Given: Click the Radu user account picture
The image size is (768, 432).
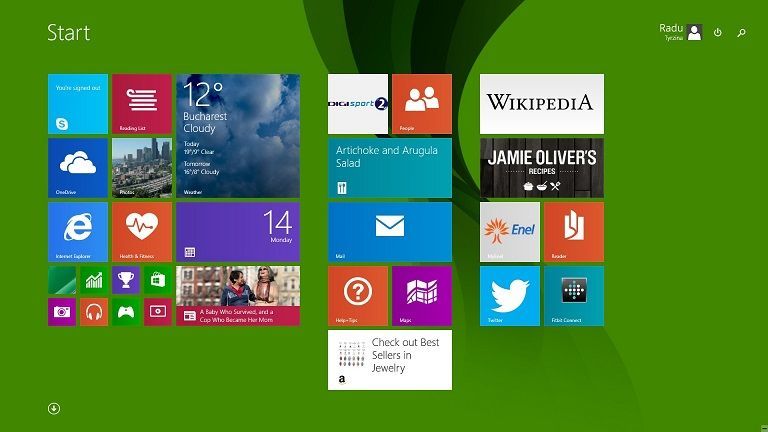Looking at the screenshot, I should [x=694, y=32].
